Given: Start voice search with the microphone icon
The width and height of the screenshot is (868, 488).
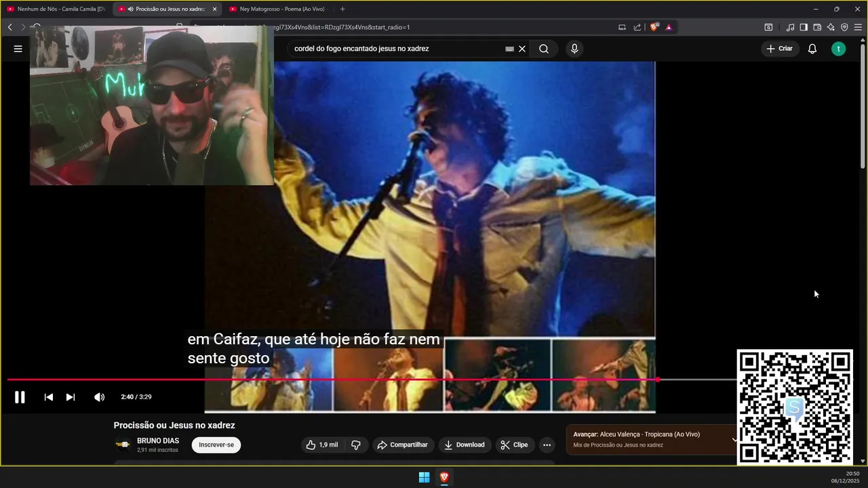Looking at the screenshot, I should (x=574, y=49).
